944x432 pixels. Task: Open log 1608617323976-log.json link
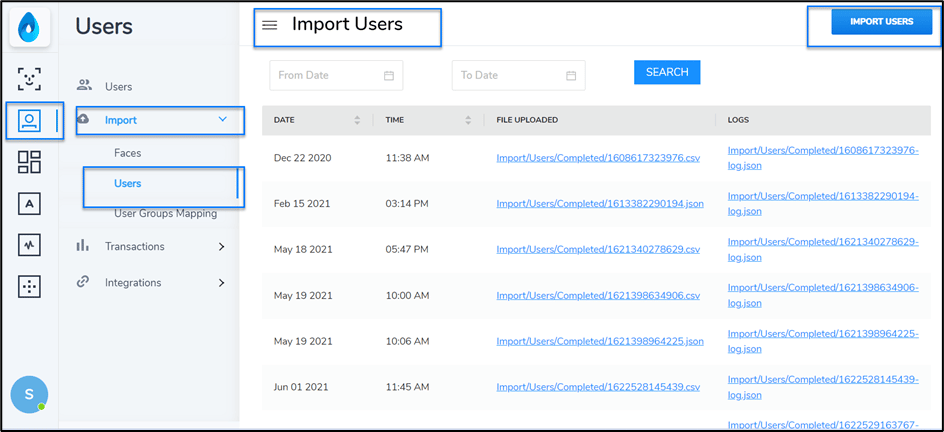pyautogui.click(x=823, y=158)
